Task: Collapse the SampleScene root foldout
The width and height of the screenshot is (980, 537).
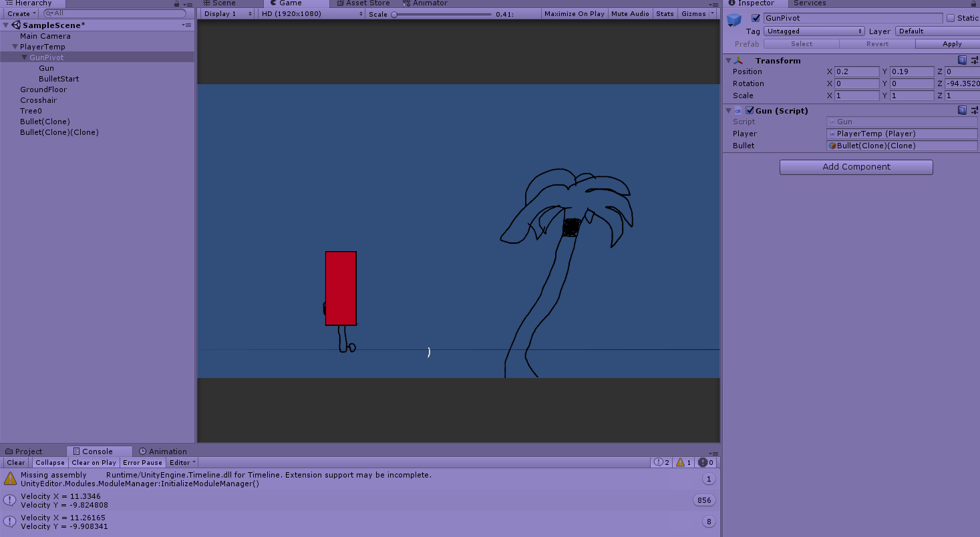Action: point(6,25)
